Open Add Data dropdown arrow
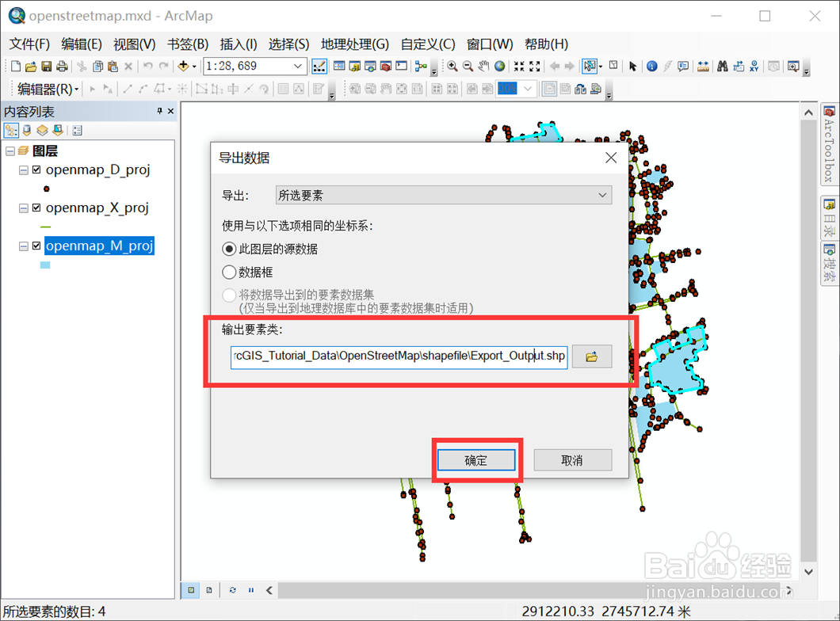The height and width of the screenshot is (621, 840). (x=194, y=67)
